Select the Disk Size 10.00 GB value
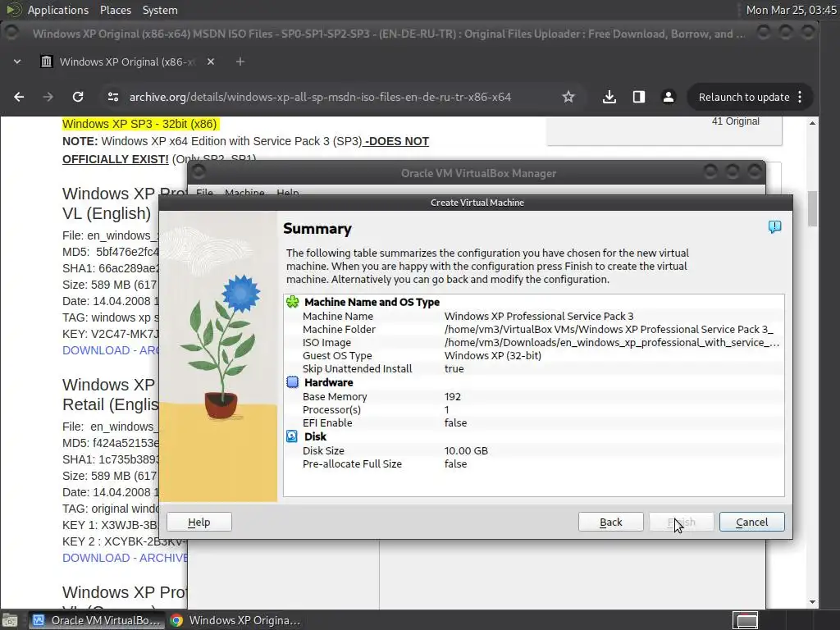The height and width of the screenshot is (630, 840). click(x=466, y=450)
